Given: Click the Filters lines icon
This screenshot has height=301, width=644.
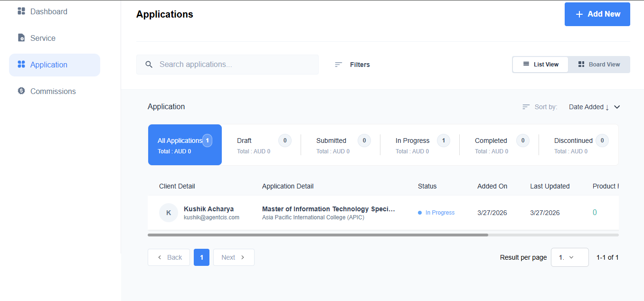Looking at the screenshot, I should [x=338, y=65].
